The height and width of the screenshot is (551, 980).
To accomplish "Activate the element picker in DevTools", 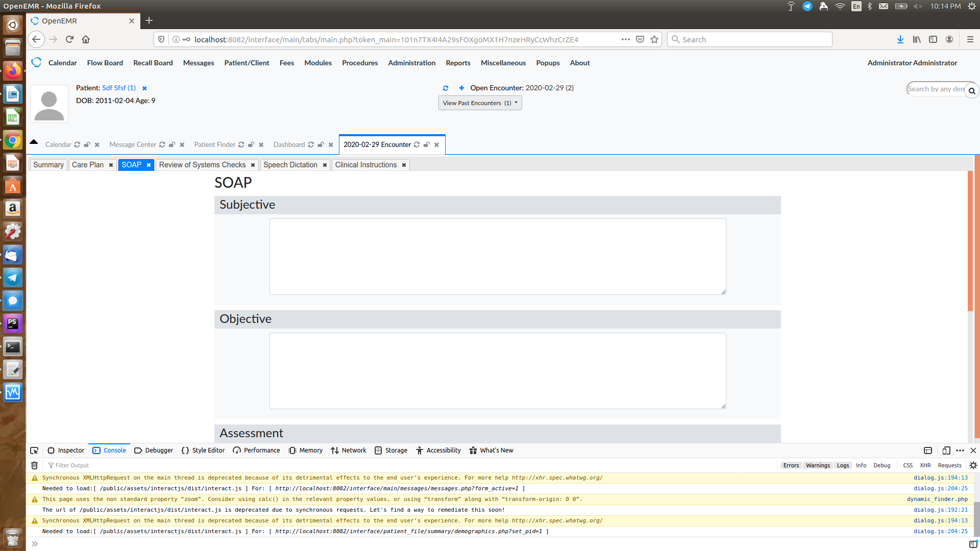I will (34, 450).
